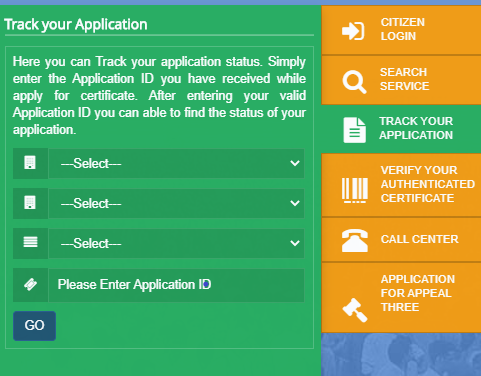Click the building icon beside second Select dropdown

coord(30,203)
